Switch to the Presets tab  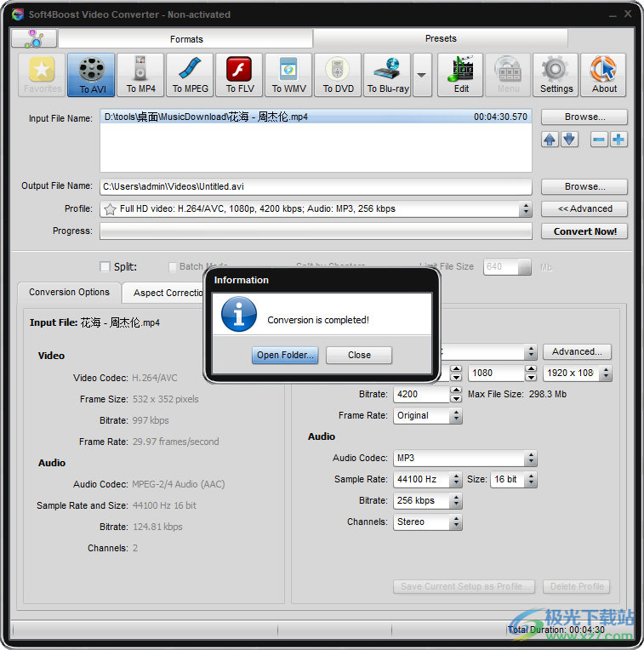point(441,38)
